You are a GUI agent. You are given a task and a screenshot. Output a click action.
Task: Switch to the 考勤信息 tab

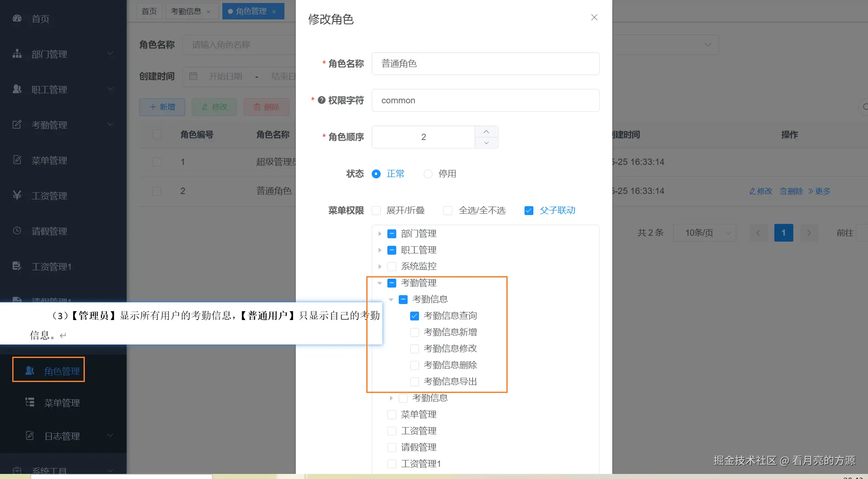pyautogui.click(x=186, y=11)
